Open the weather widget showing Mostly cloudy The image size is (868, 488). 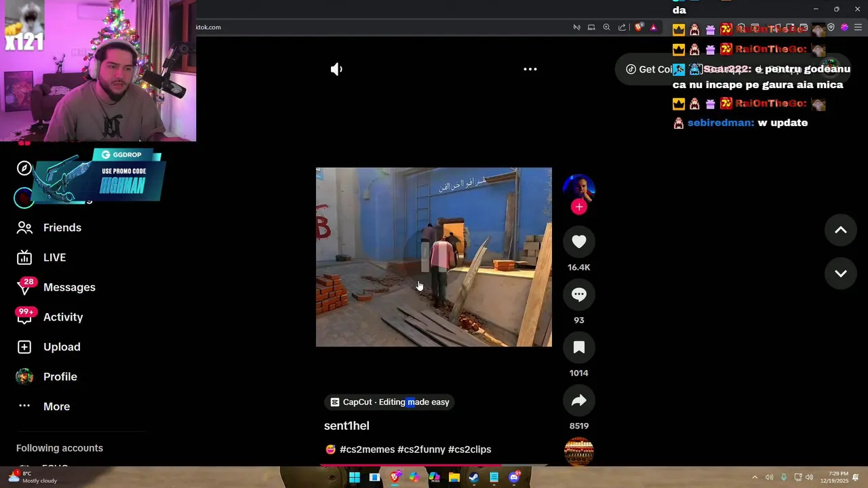[x=33, y=477]
